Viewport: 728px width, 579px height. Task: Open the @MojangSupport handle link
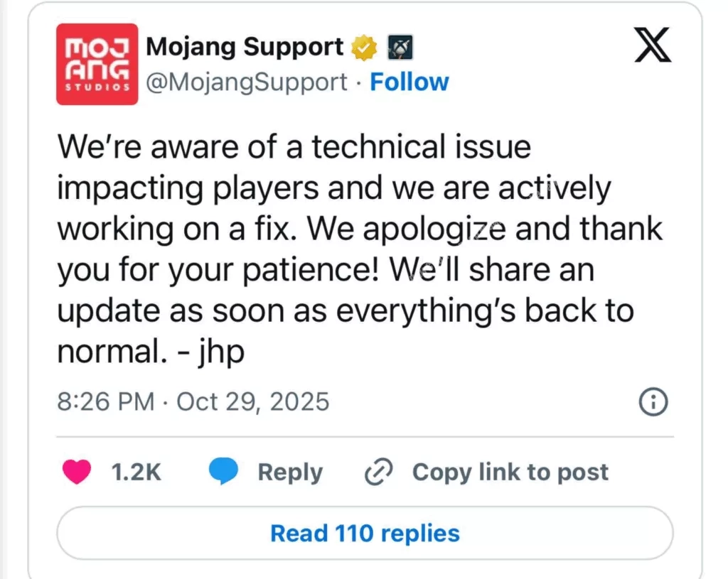(x=247, y=82)
